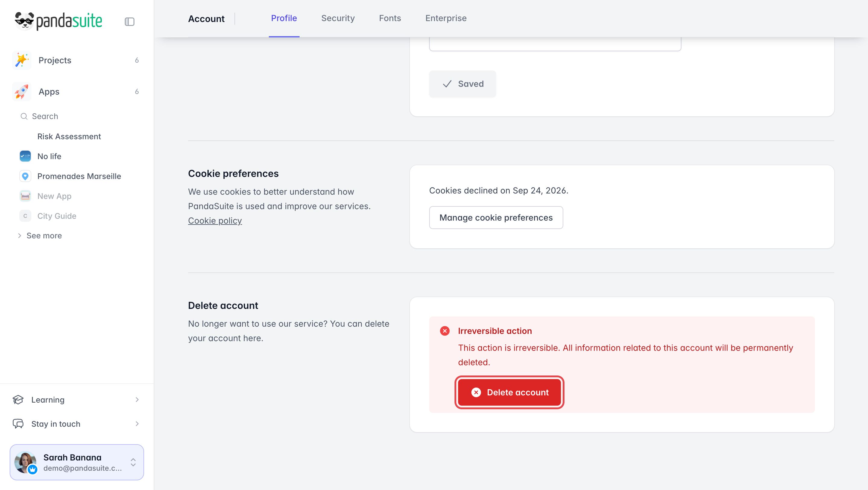Image resolution: width=868 pixels, height=490 pixels.
Task: Click the Saved button
Action: 462,84
